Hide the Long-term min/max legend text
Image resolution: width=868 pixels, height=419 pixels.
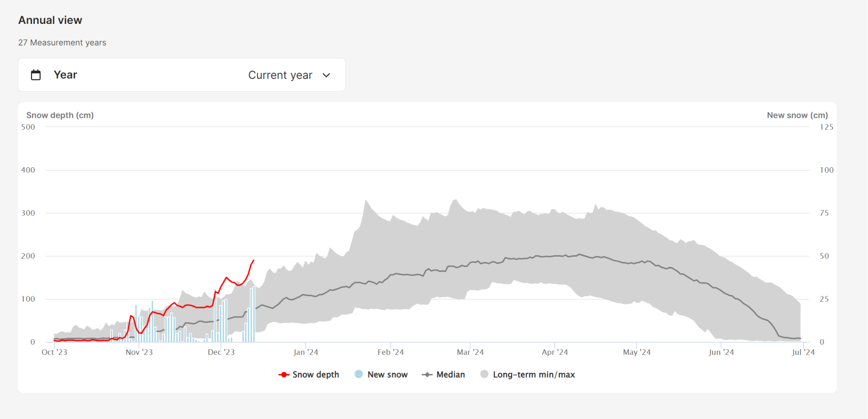[534, 374]
